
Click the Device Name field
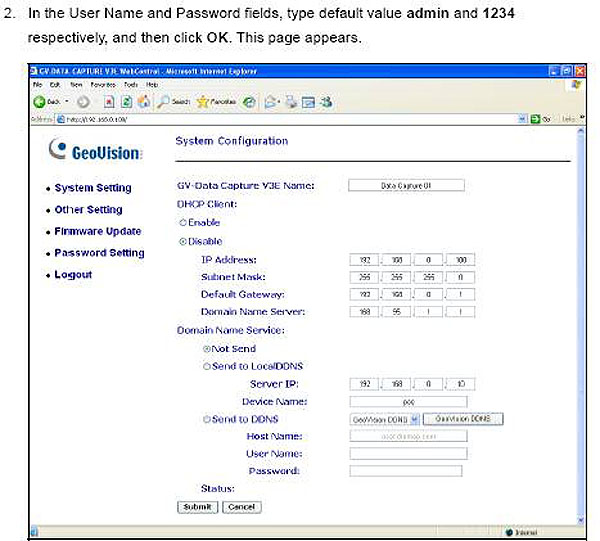click(408, 402)
